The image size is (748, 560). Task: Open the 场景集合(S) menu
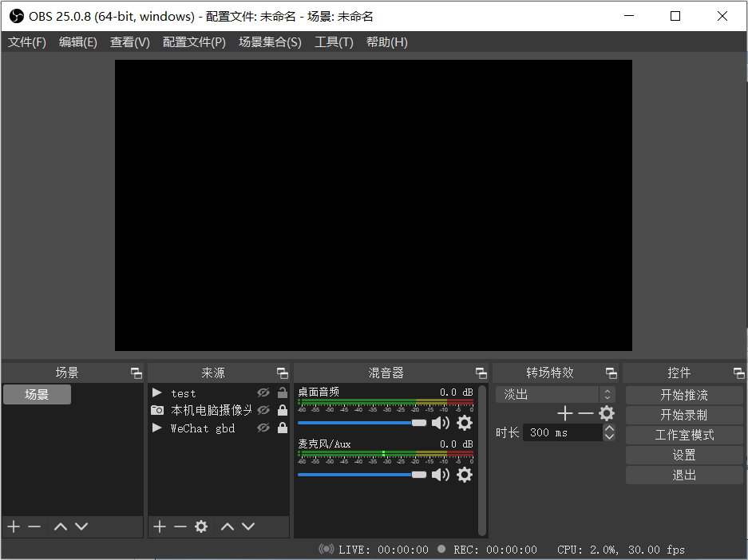tap(270, 42)
